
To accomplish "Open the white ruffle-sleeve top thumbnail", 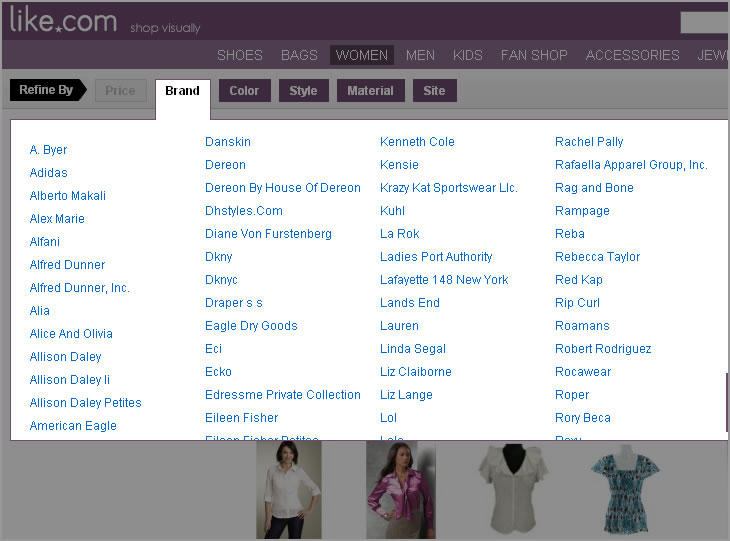I will (513, 489).
